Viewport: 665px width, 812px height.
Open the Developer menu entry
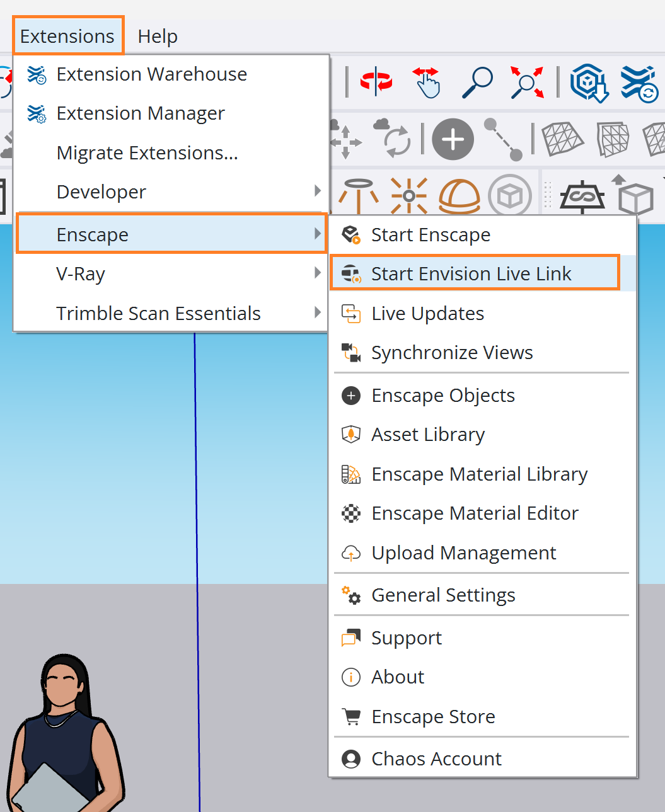pyautogui.click(x=171, y=192)
